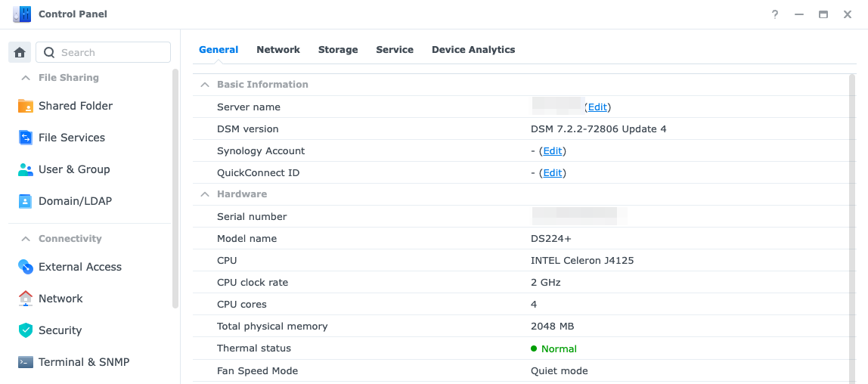Switch to the Device Analytics tab
Screen dimensions: 868x384
coord(473,50)
